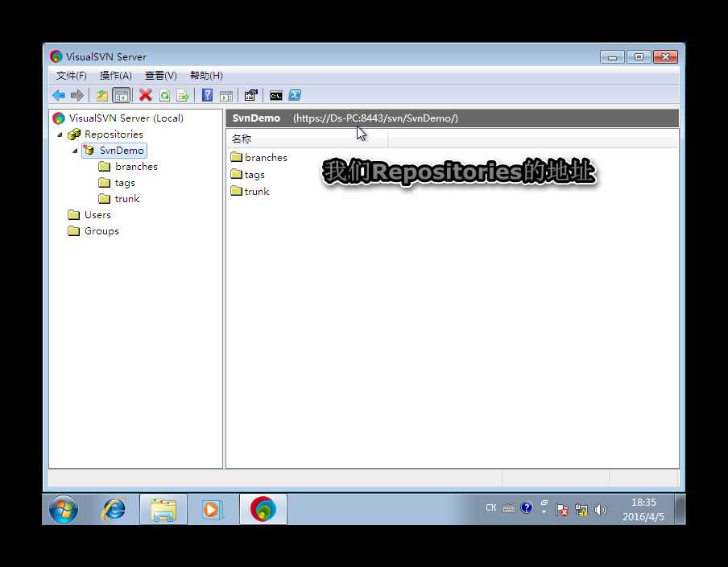Open the 帮助(H) menu
The width and height of the screenshot is (728, 567).
[206, 76]
